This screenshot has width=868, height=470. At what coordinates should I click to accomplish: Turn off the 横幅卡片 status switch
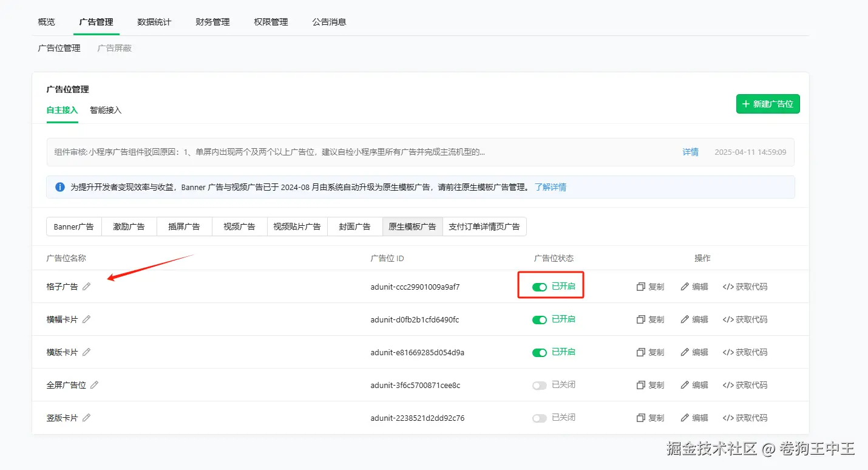click(540, 319)
